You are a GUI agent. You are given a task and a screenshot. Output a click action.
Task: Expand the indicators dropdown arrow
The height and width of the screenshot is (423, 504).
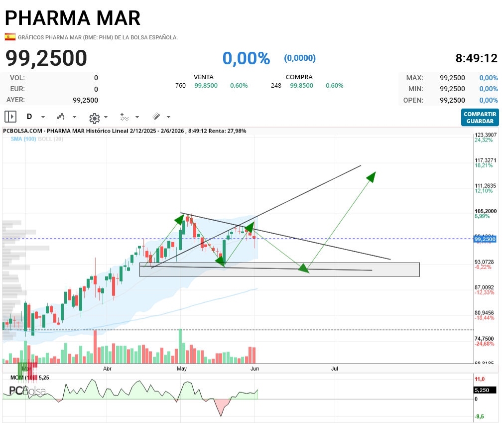137,117
